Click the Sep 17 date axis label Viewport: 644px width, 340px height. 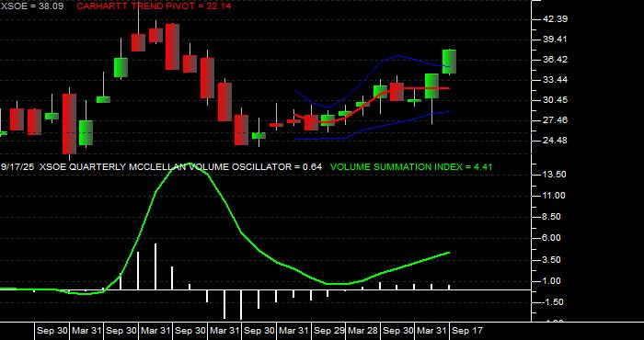pyautogui.click(x=467, y=331)
